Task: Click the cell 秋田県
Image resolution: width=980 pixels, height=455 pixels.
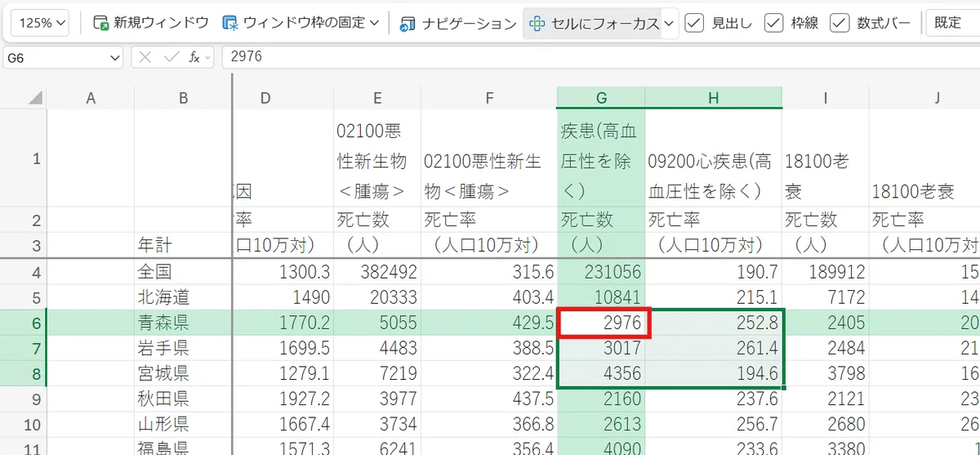Action: [183, 400]
